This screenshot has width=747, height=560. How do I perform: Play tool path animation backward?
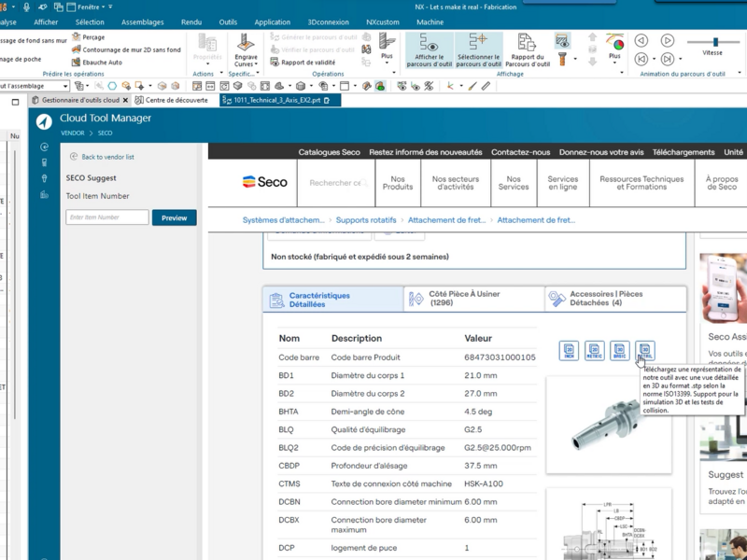pos(641,40)
